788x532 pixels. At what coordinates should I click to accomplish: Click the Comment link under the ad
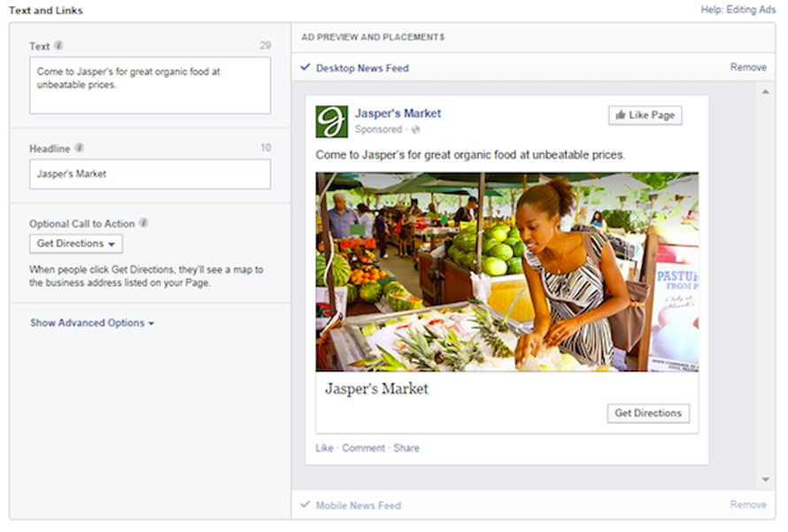[x=363, y=448]
